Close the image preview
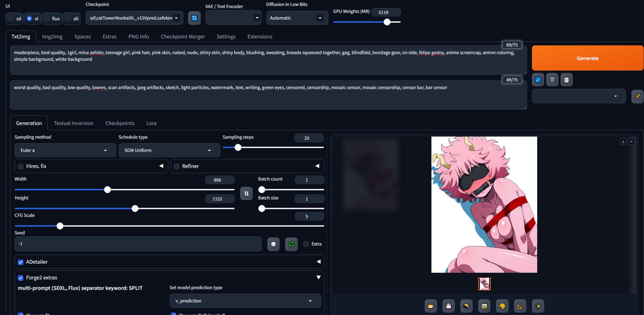The height and width of the screenshot is (315, 644). (x=631, y=141)
